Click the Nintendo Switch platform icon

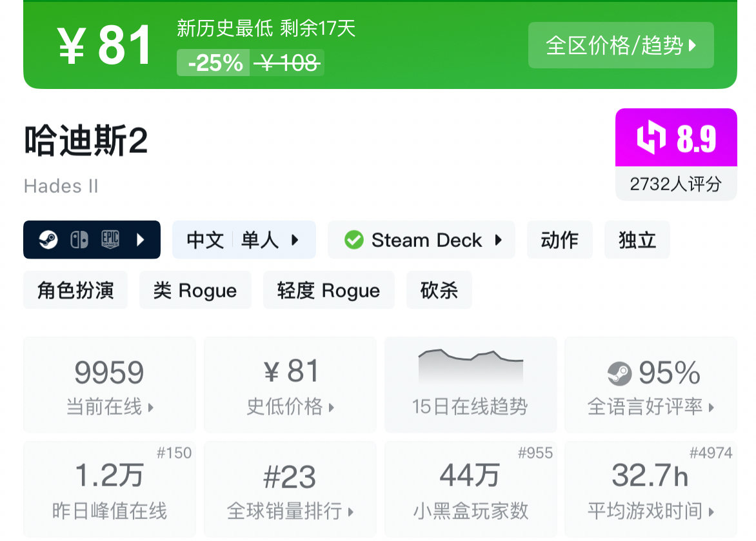79,240
